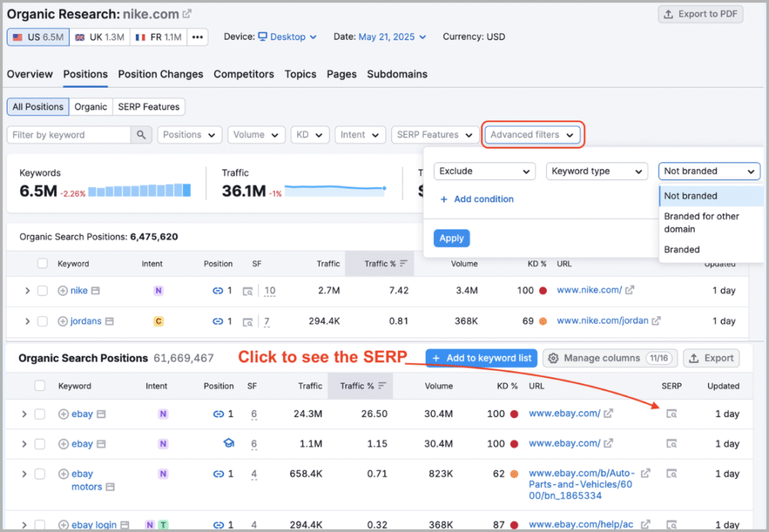Switch to the Competitors tab
The width and height of the screenshot is (769, 532).
tap(243, 74)
